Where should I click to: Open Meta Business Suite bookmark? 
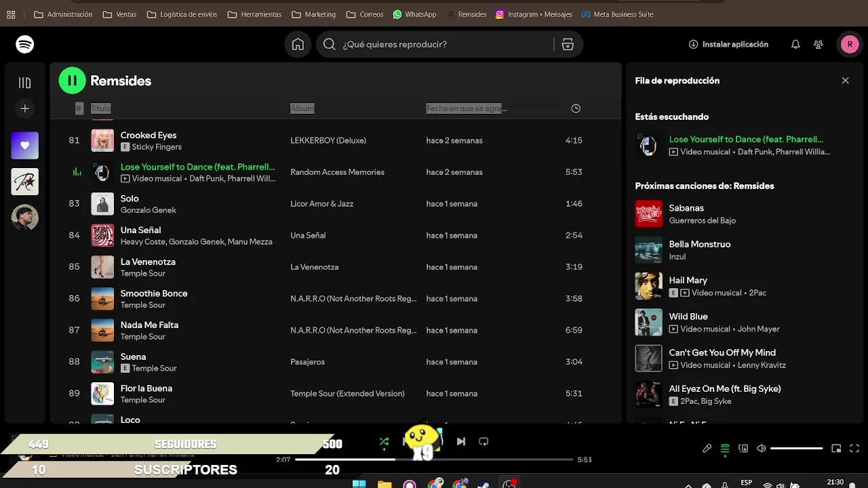(x=617, y=14)
